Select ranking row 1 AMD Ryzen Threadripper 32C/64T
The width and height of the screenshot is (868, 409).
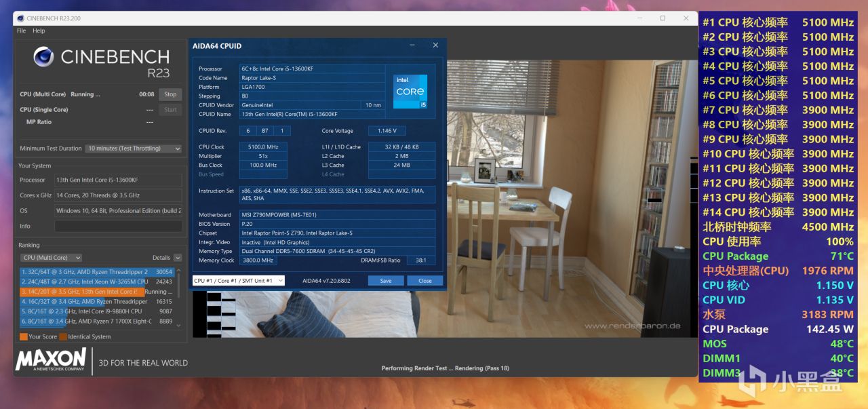97,271
